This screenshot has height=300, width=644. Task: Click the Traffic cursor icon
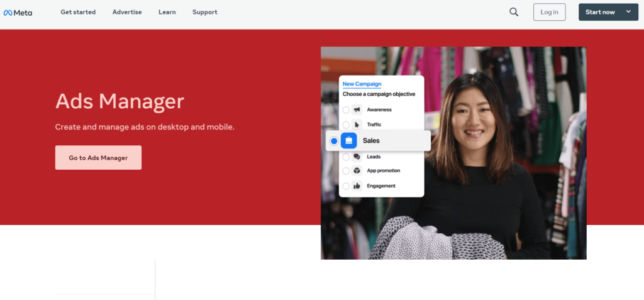[x=357, y=125]
